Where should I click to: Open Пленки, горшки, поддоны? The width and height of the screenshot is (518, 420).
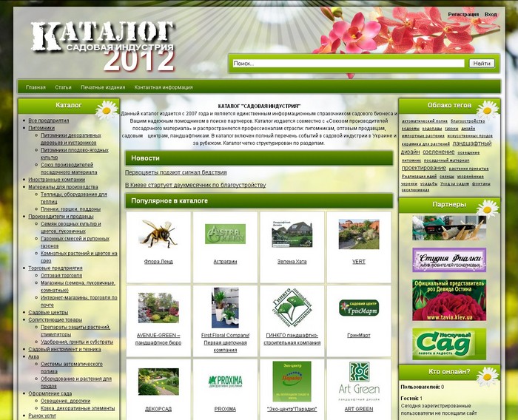coord(71,209)
